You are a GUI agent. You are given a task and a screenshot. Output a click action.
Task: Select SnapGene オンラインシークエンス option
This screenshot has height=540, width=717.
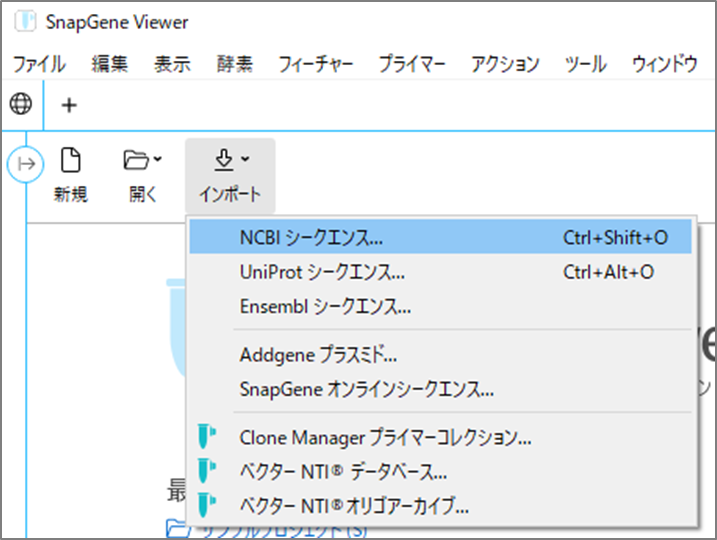[366, 389]
